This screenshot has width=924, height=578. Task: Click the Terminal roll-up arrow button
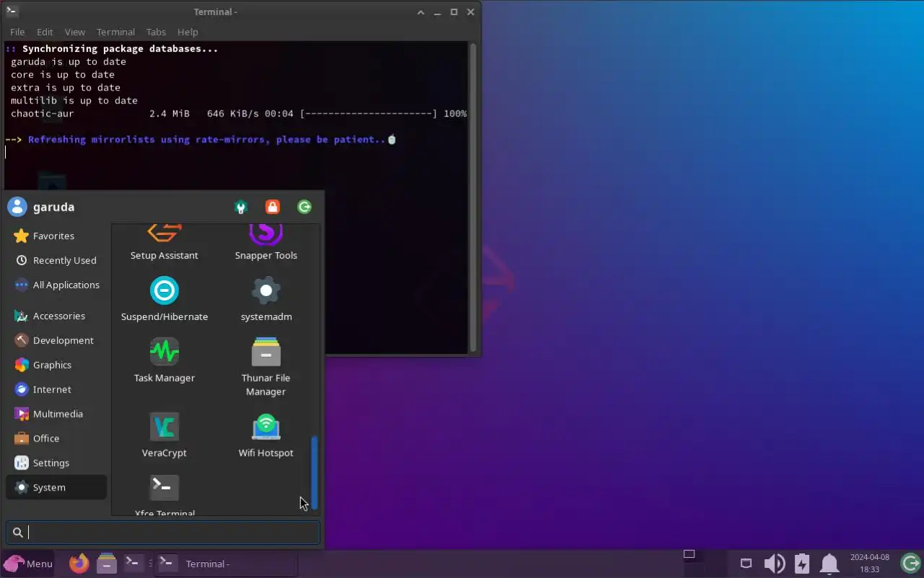pos(421,12)
